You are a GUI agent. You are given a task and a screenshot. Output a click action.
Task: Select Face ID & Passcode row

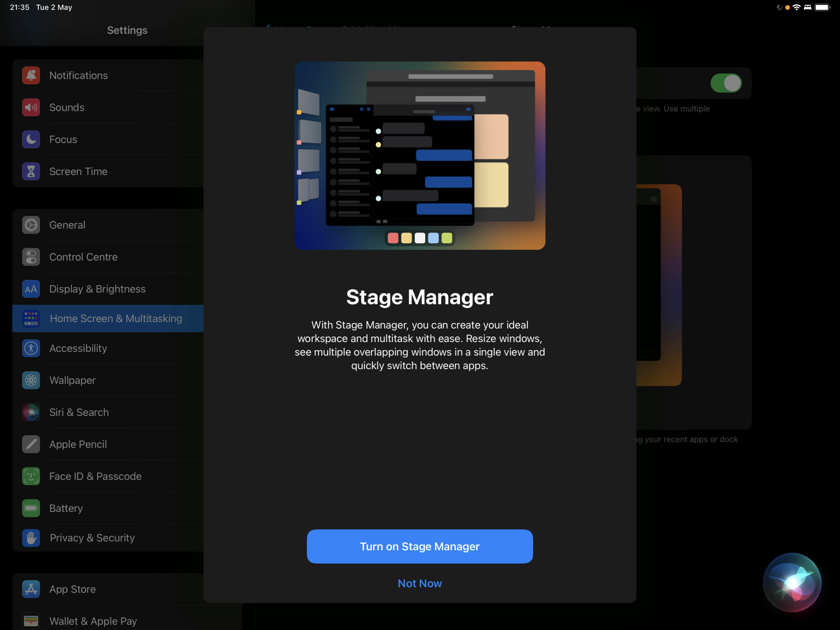coord(108,476)
